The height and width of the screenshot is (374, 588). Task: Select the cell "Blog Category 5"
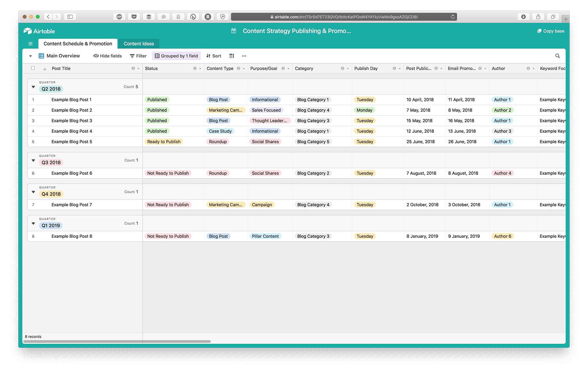pos(322,142)
